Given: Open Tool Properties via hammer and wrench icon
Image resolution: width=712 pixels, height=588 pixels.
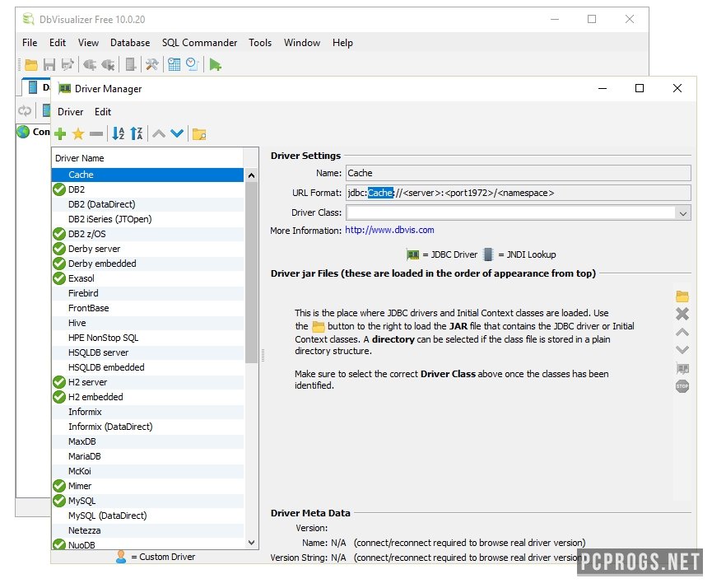Looking at the screenshot, I should tap(151, 65).
